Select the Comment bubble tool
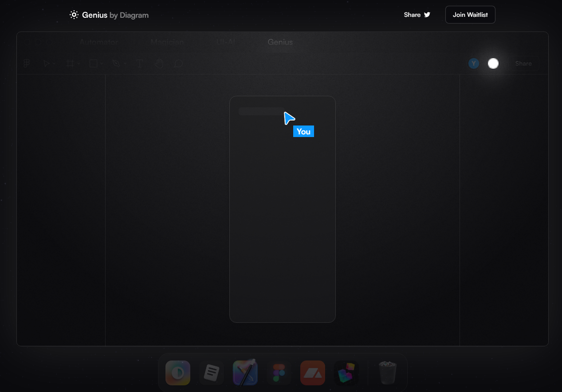The width and height of the screenshot is (562, 392). [x=178, y=63]
